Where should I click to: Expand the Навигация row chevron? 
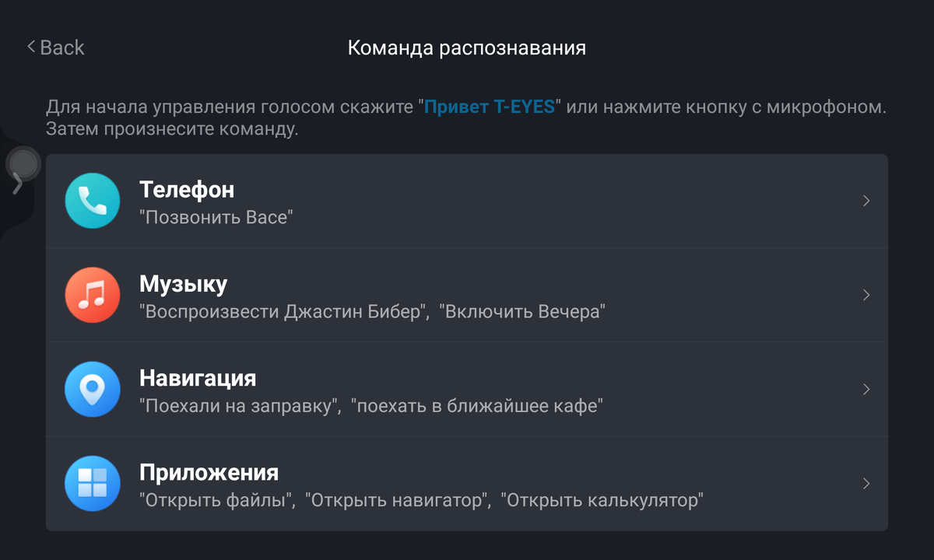pyautogui.click(x=866, y=389)
